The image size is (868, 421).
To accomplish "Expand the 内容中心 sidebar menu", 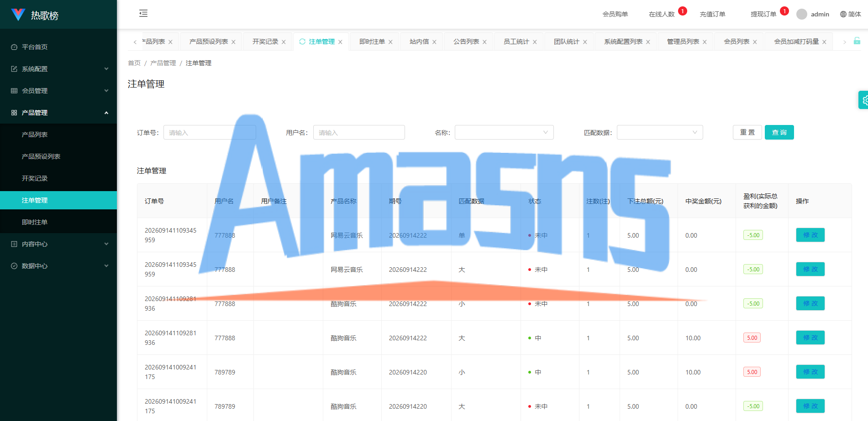I will pyautogui.click(x=58, y=244).
